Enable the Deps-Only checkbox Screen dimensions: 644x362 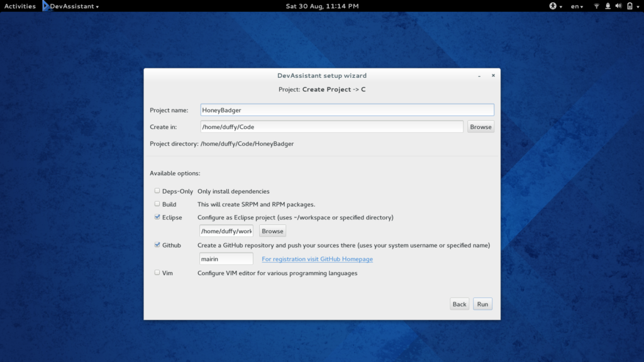[157, 191]
